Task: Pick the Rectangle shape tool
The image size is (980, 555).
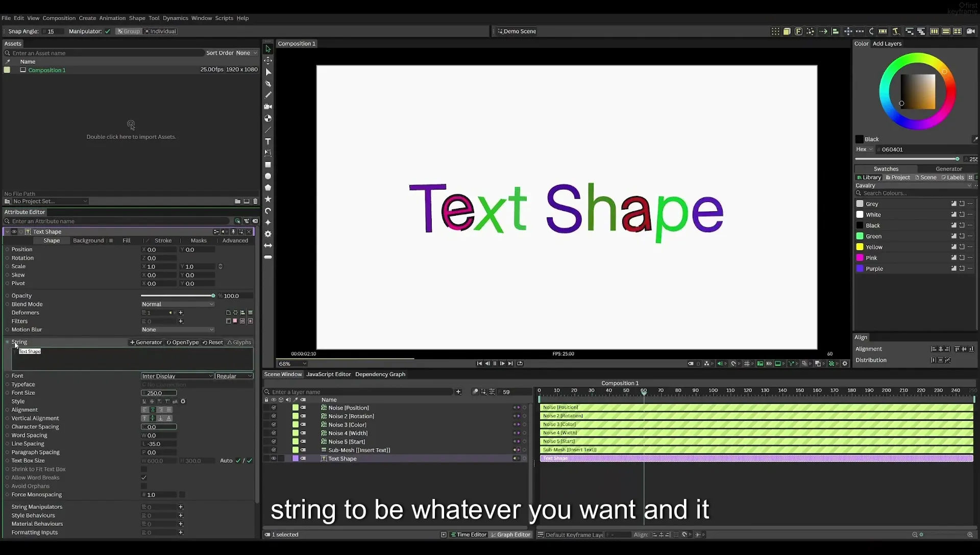Action: [268, 165]
